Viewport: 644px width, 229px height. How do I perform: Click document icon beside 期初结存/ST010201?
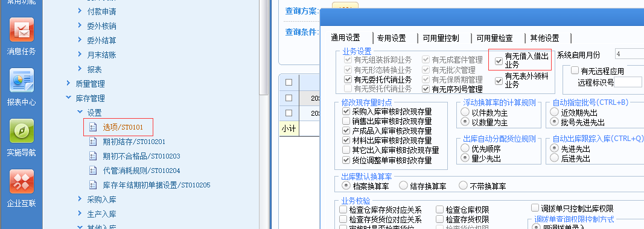[93, 142]
